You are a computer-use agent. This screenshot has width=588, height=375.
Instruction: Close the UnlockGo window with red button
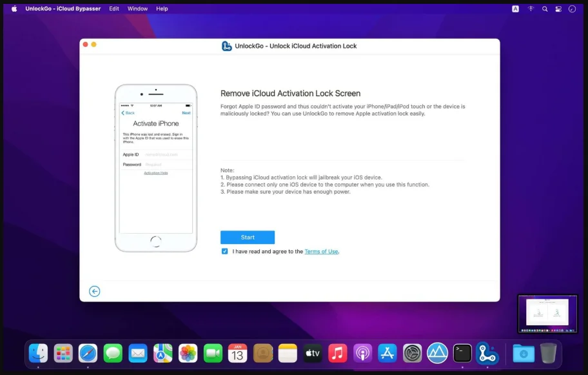click(86, 45)
